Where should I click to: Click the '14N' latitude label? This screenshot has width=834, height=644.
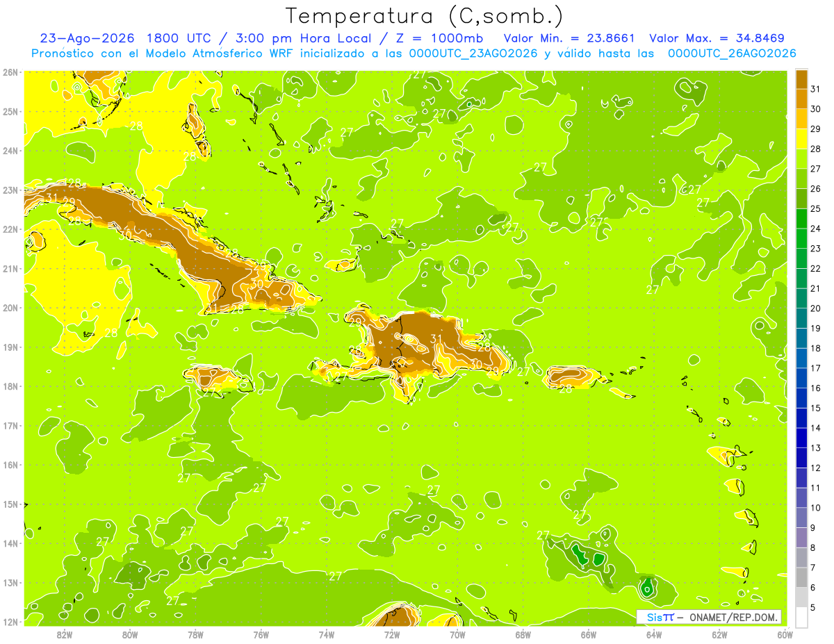10,543
